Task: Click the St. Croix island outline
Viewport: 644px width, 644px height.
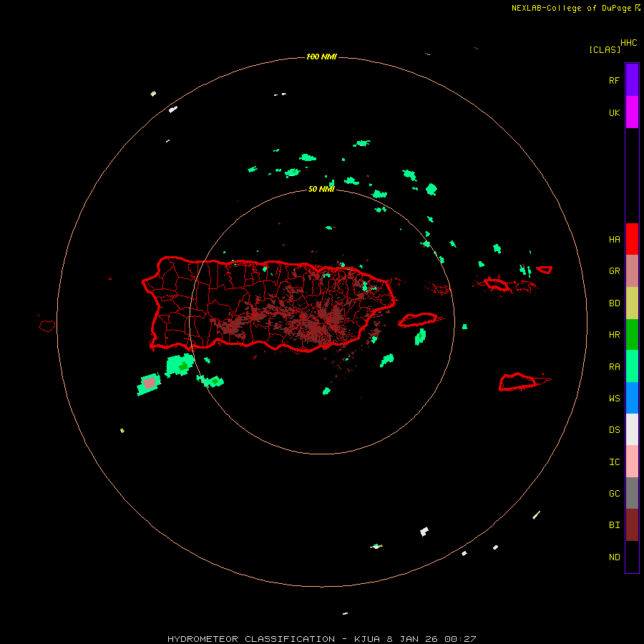Action: pos(518,381)
